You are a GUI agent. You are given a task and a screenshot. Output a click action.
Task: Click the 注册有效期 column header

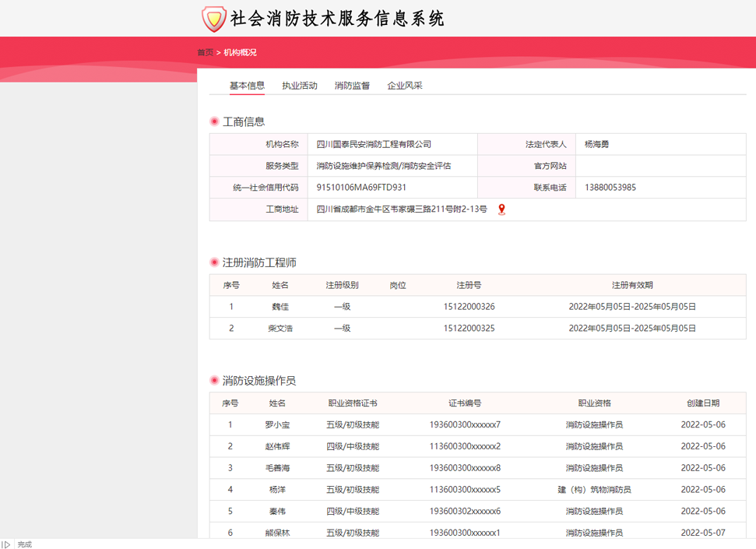point(632,285)
